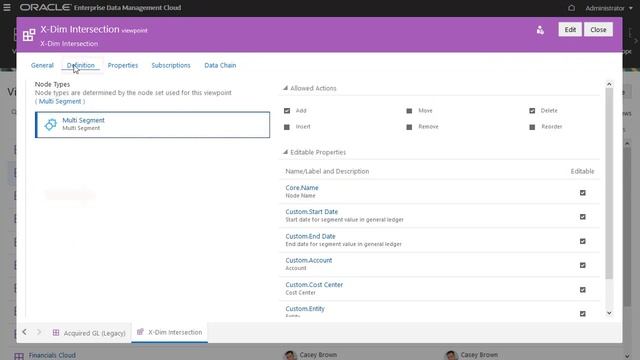Toggle Editable checkbox for Custom.Start Date

tap(582, 217)
